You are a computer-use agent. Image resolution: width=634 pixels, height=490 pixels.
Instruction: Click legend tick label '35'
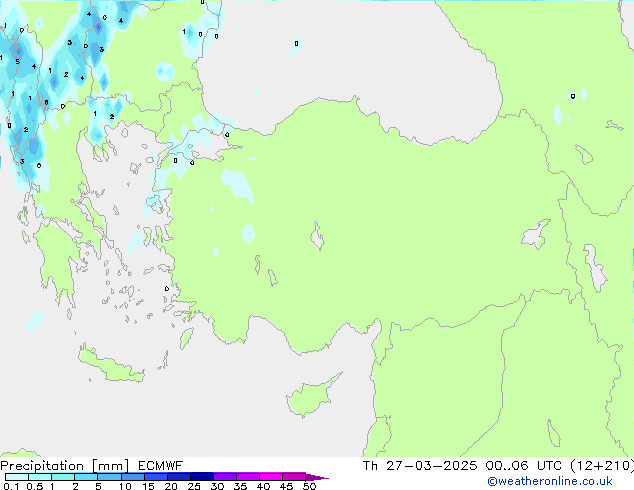(x=240, y=486)
